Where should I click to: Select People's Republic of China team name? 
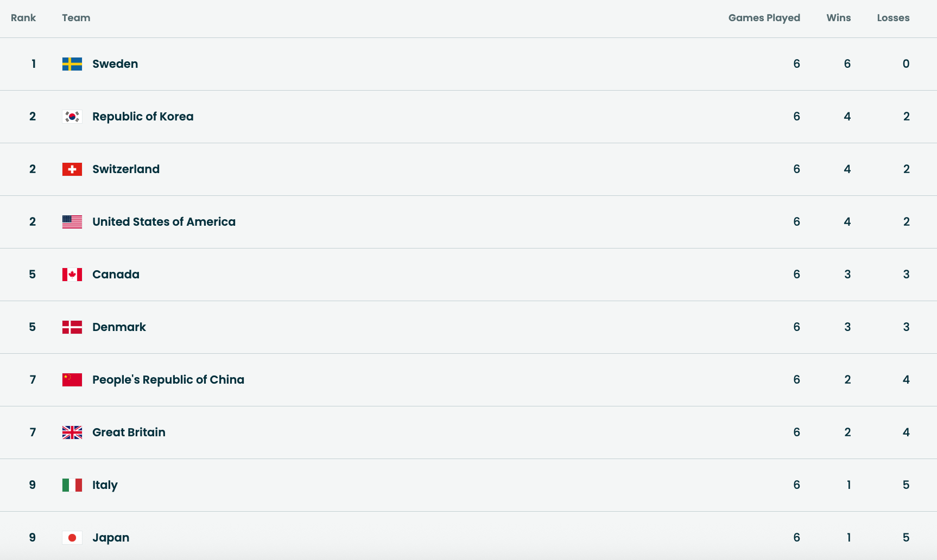tap(168, 380)
